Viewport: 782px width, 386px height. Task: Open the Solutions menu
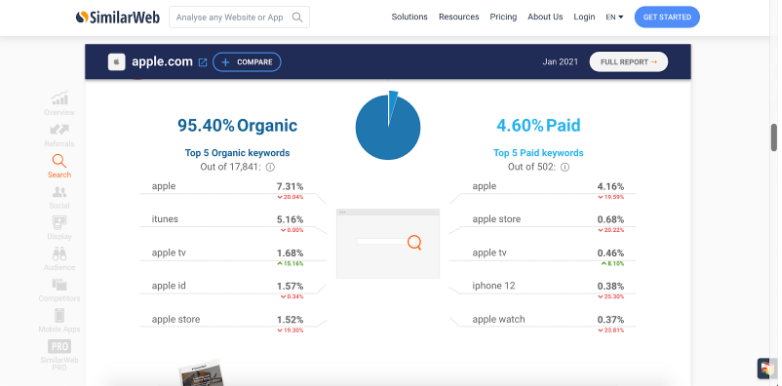[x=409, y=17]
